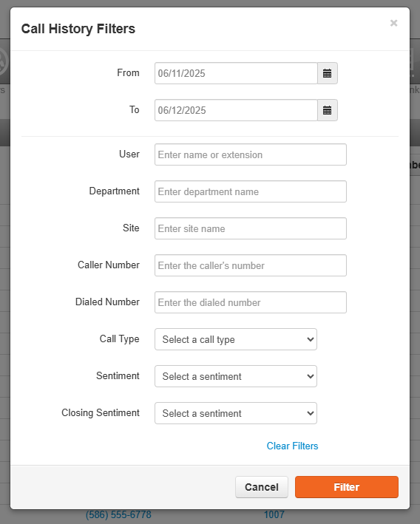The image size is (420, 524).
Task: Open the From date calendar picker
Action: 328,73
